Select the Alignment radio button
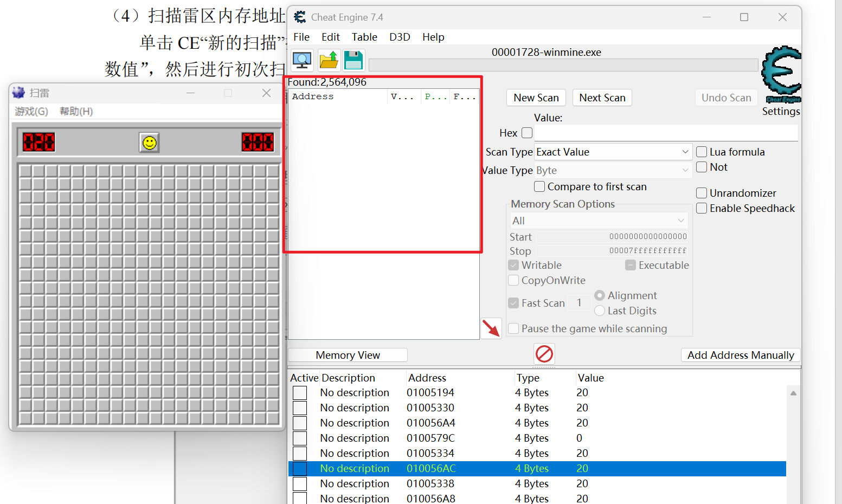842x504 pixels. pyautogui.click(x=600, y=295)
